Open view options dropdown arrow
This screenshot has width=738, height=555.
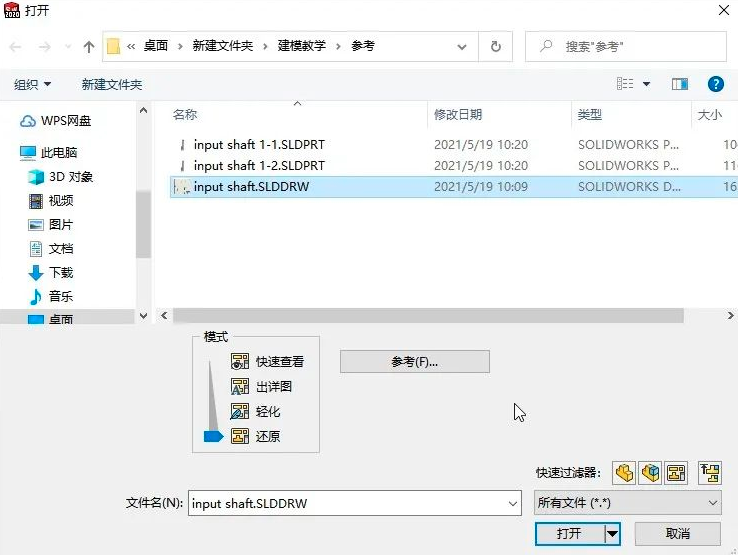click(647, 84)
